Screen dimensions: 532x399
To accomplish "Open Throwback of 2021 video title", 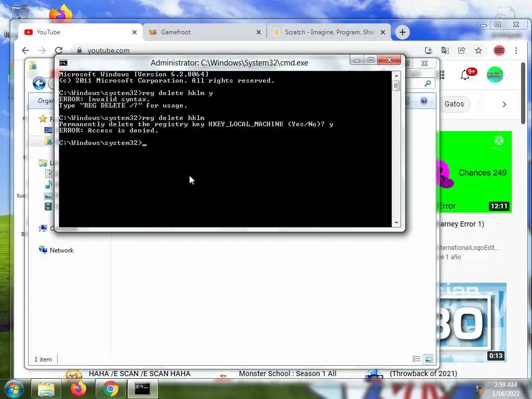I will 423,374.
